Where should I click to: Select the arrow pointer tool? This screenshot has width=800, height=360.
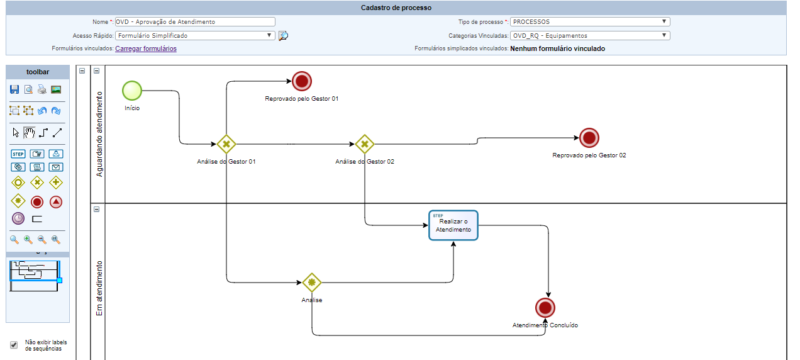tap(15, 133)
